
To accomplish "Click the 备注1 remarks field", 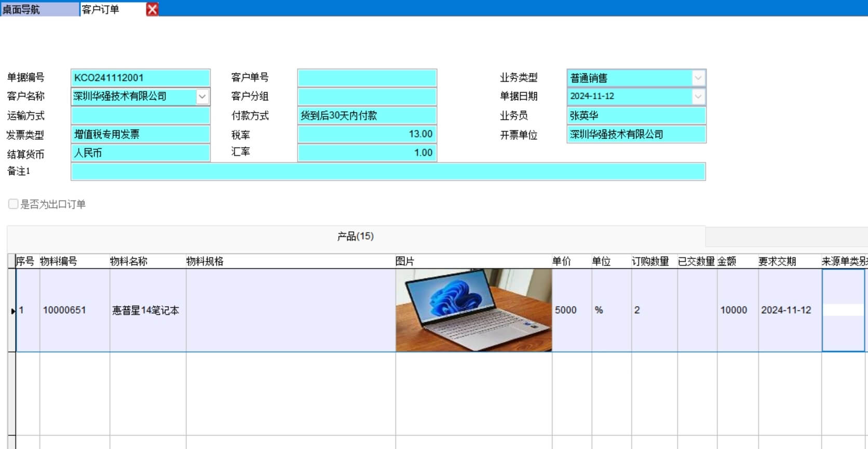I will coord(388,171).
